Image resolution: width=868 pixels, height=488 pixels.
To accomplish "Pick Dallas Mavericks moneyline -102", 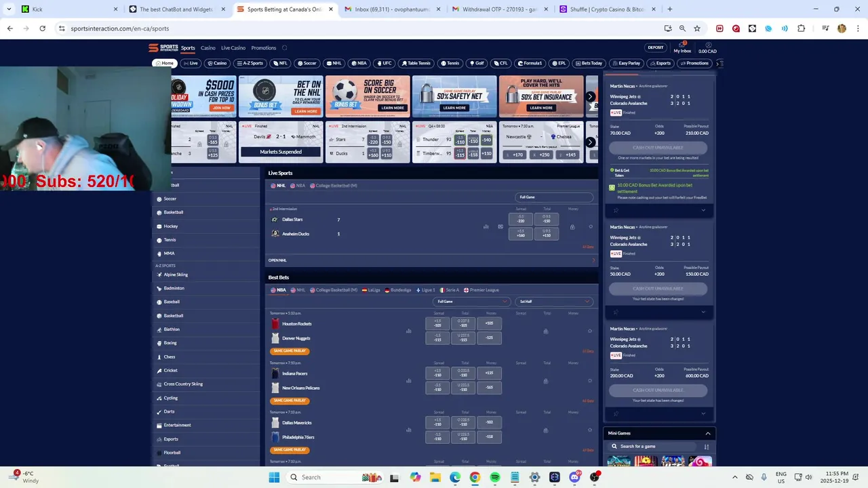I will pos(490,422).
